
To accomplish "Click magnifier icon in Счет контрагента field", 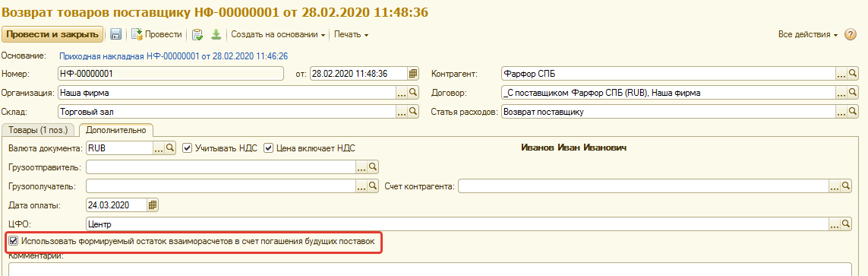I will coord(846,186).
